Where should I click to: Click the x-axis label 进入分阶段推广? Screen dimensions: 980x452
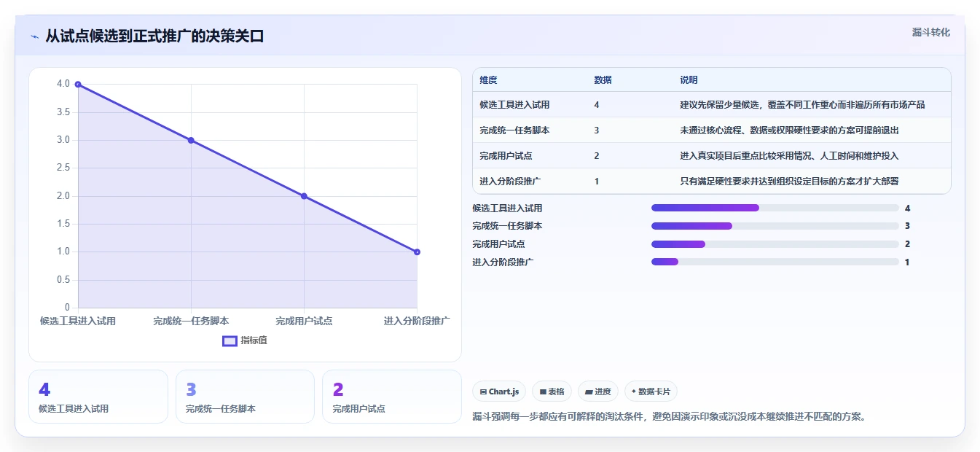tap(417, 321)
